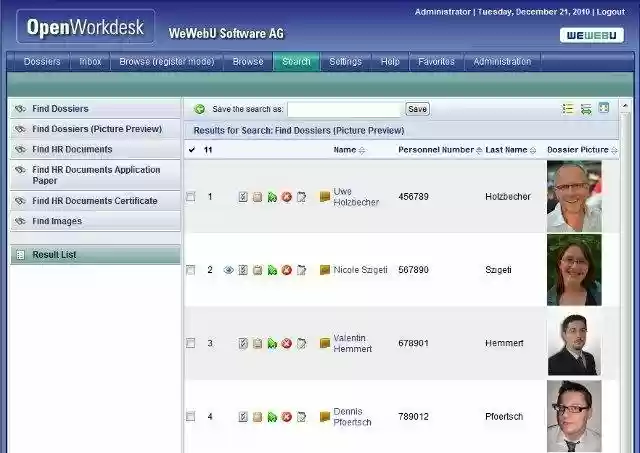
Task: Open Find Dossiers (Picture Preview) search
Action: click(x=95, y=129)
